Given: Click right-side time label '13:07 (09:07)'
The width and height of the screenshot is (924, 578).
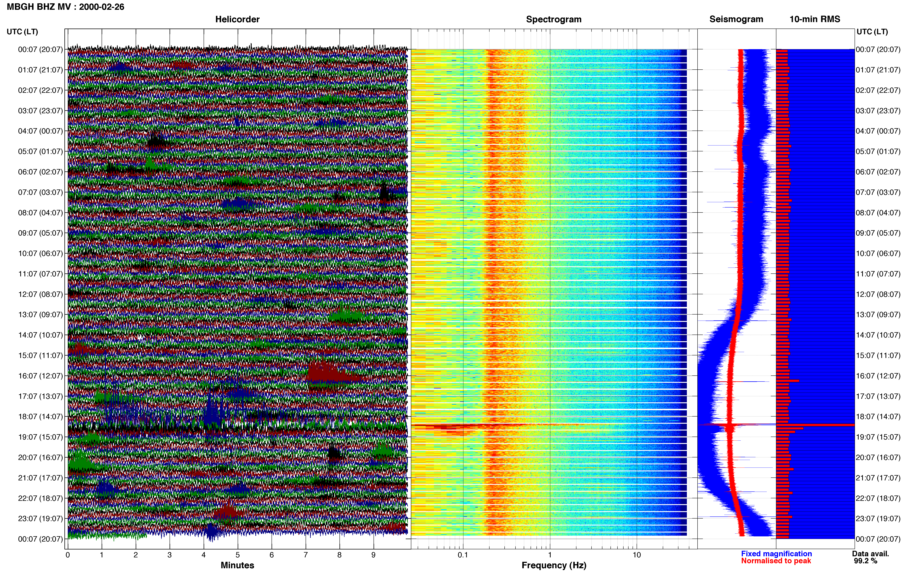Looking at the screenshot, I should 878,315.
